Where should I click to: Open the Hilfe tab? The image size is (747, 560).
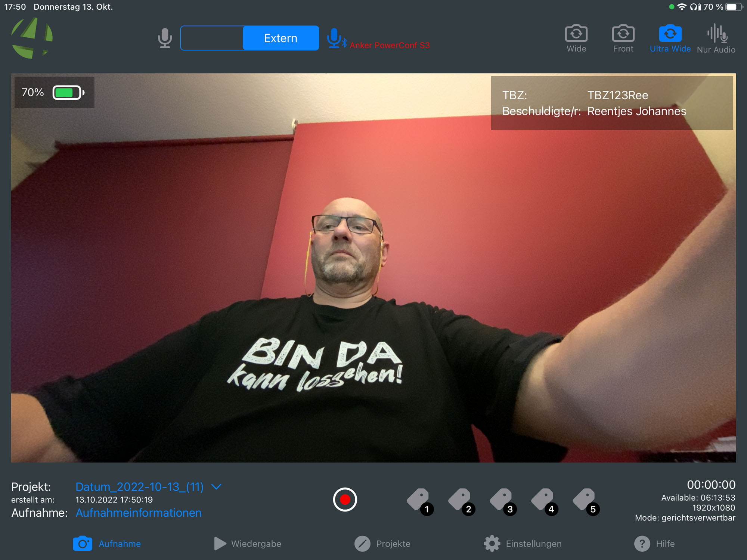[654, 544]
